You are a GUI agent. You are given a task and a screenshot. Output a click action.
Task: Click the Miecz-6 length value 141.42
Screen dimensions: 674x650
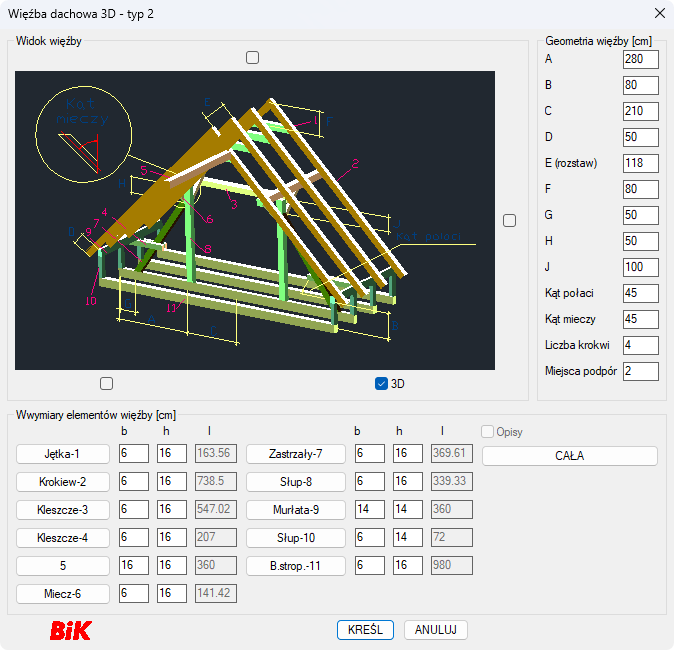(216, 593)
